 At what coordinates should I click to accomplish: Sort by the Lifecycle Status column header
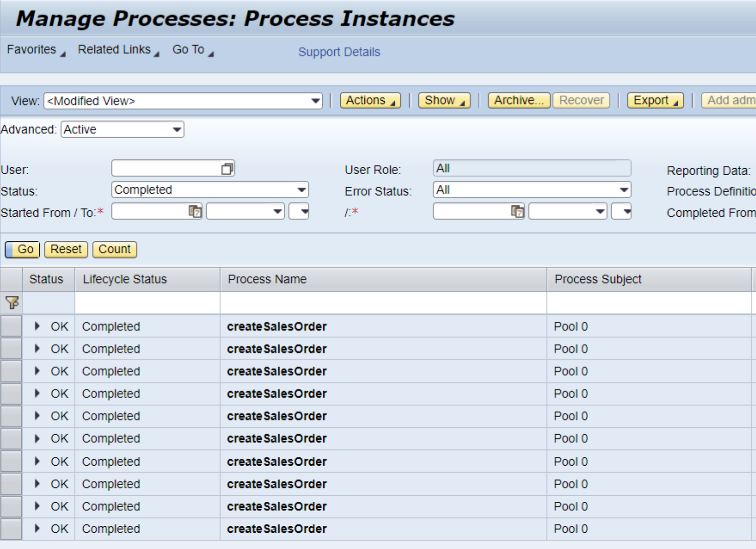[x=147, y=279]
